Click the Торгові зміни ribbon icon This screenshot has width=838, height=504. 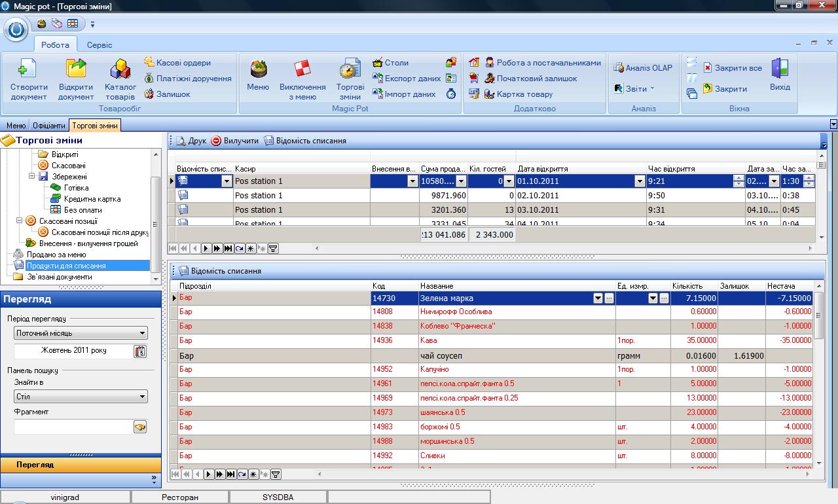(350, 69)
